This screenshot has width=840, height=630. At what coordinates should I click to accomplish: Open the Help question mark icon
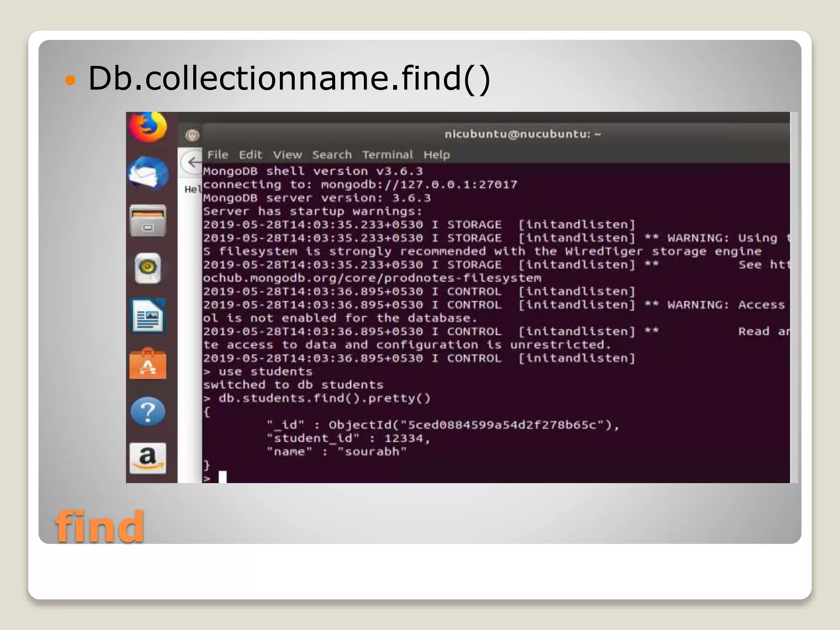pyautogui.click(x=148, y=411)
